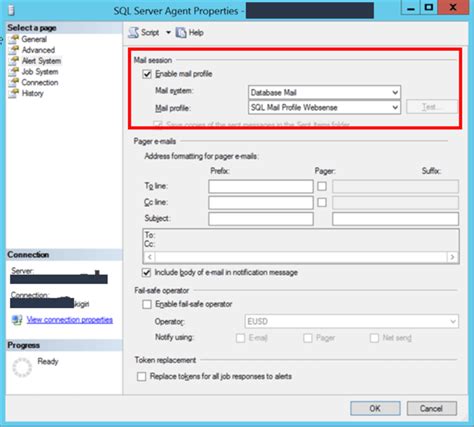The height and width of the screenshot is (427, 474).
Task: Open the History page
Action: (32, 93)
